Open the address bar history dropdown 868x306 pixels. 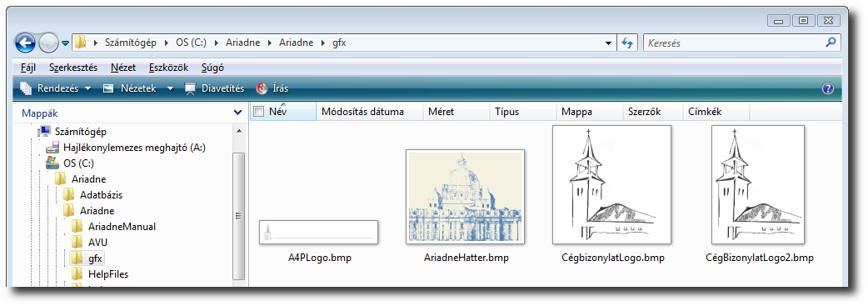pos(608,43)
